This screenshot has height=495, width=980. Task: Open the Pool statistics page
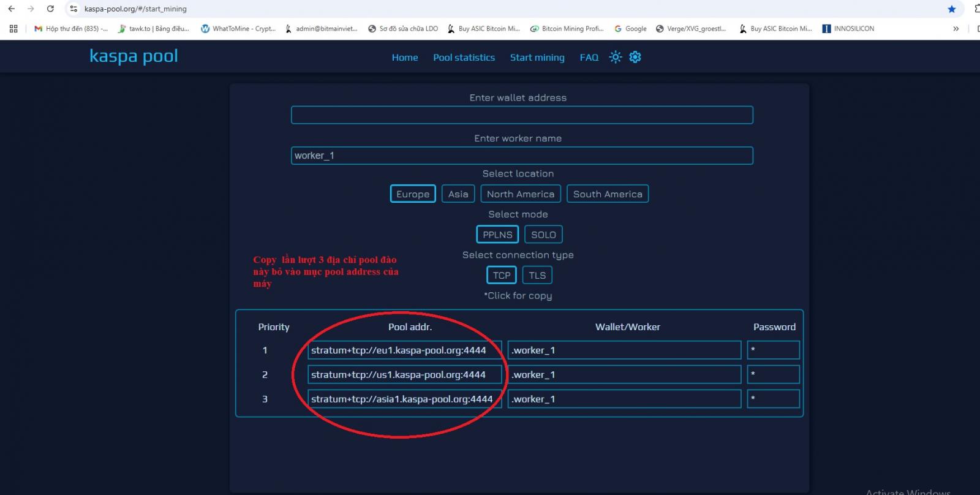(464, 58)
